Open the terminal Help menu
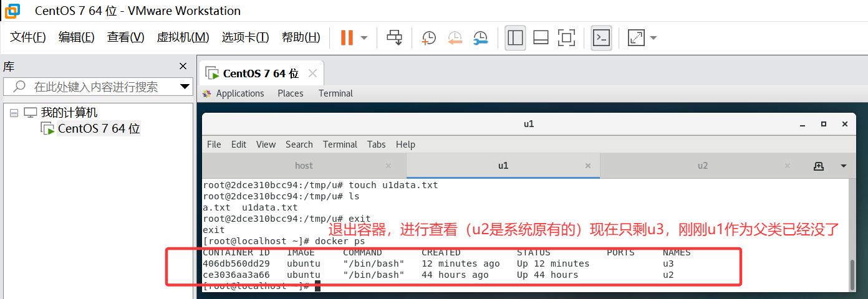Viewport: 868px width, 299px height. tap(405, 145)
